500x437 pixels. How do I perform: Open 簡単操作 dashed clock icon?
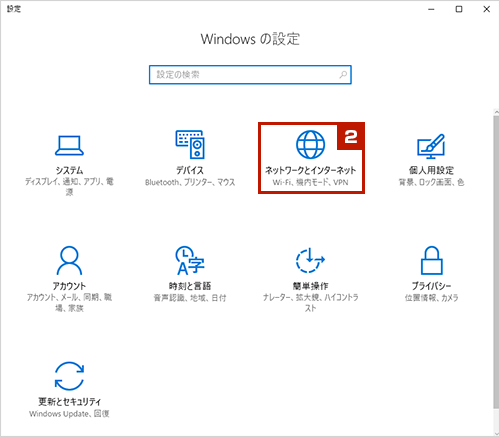coord(310,260)
